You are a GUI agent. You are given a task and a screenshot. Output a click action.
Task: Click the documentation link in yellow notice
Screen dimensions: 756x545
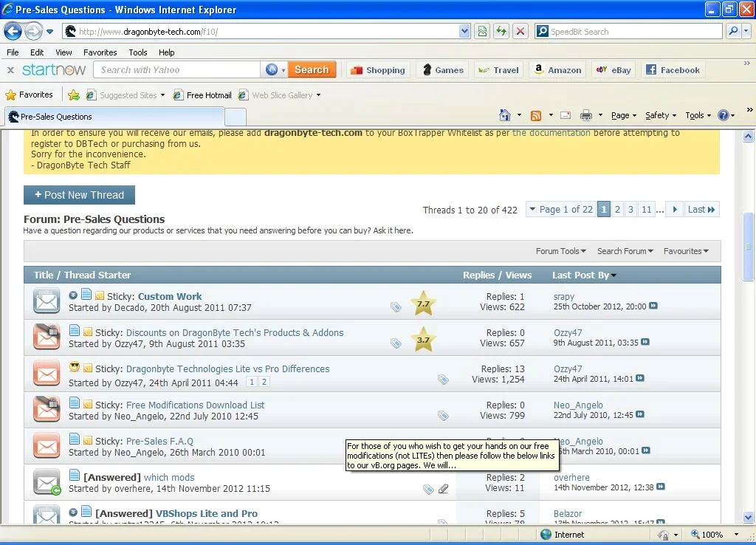tap(551, 133)
